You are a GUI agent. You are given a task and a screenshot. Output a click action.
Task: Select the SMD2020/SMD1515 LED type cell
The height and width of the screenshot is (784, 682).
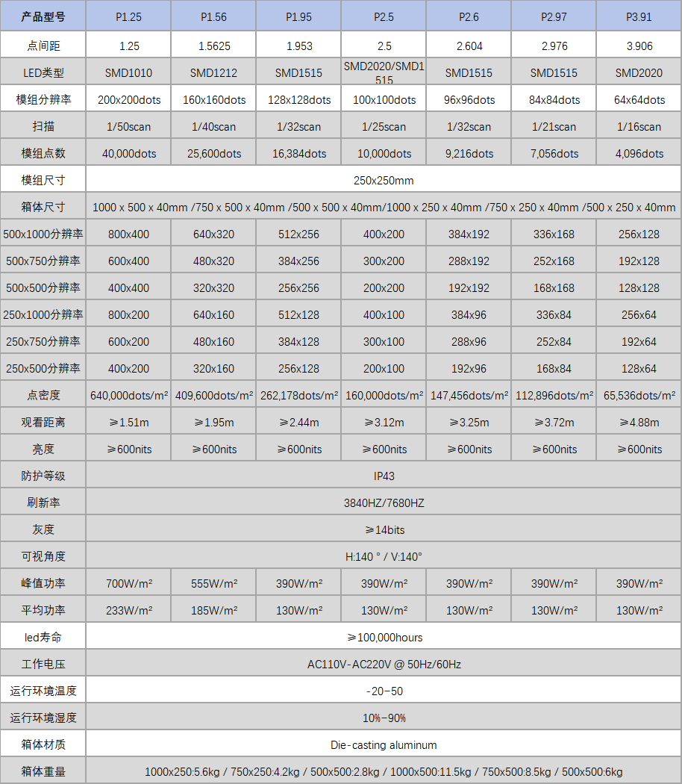coord(384,72)
